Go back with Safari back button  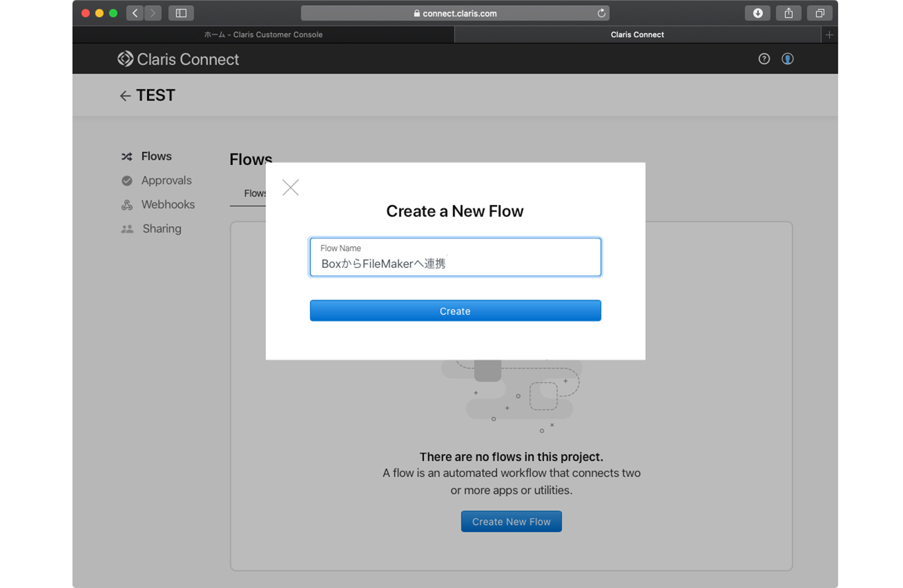pos(135,13)
